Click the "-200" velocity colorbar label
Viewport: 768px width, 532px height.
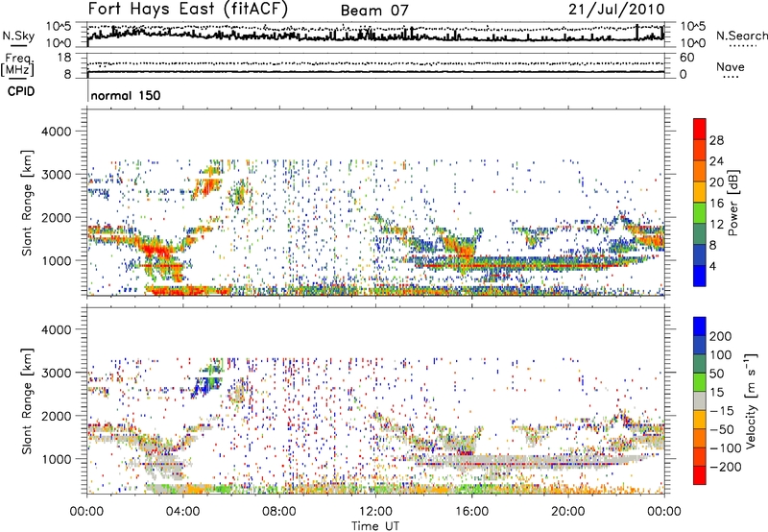click(x=726, y=467)
